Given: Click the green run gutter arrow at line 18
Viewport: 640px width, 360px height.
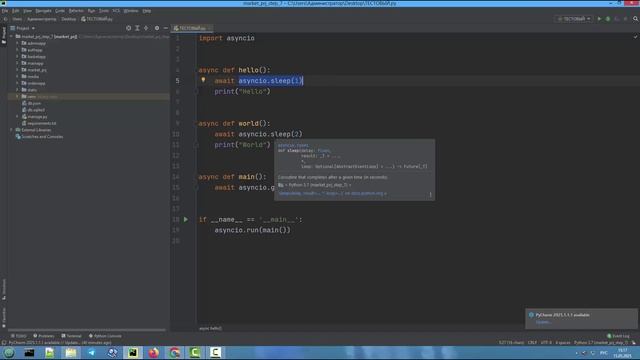Looking at the screenshot, I should (186, 219).
